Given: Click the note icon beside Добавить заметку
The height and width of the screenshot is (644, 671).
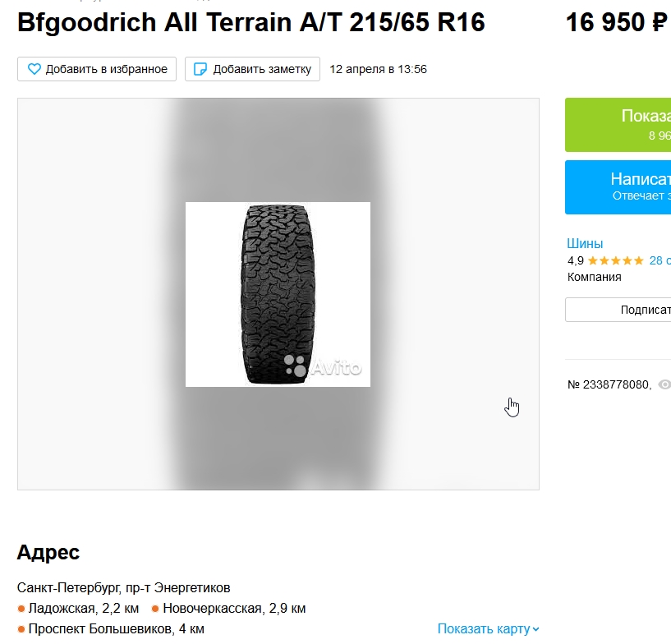Looking at the screenshot, I should coord(200,69).
